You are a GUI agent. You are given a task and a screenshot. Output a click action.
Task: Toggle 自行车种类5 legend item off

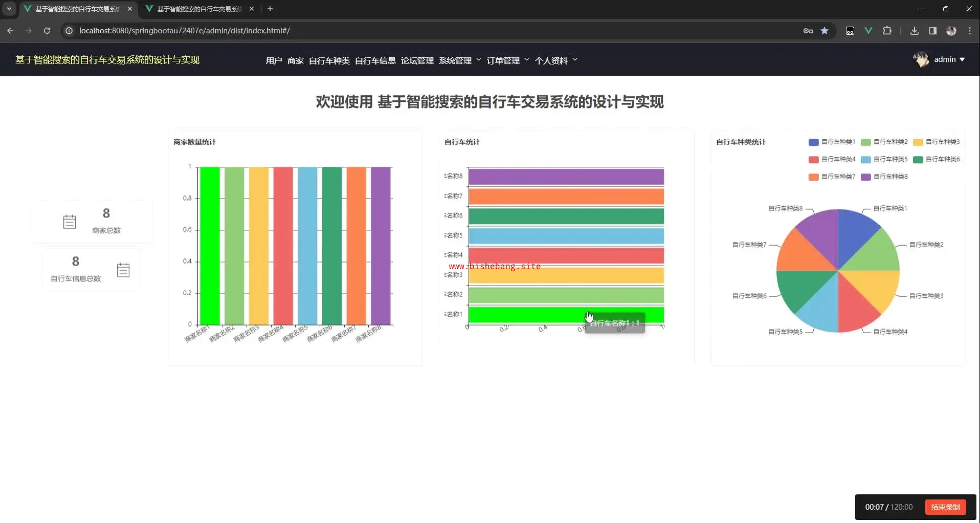(884, 159)
